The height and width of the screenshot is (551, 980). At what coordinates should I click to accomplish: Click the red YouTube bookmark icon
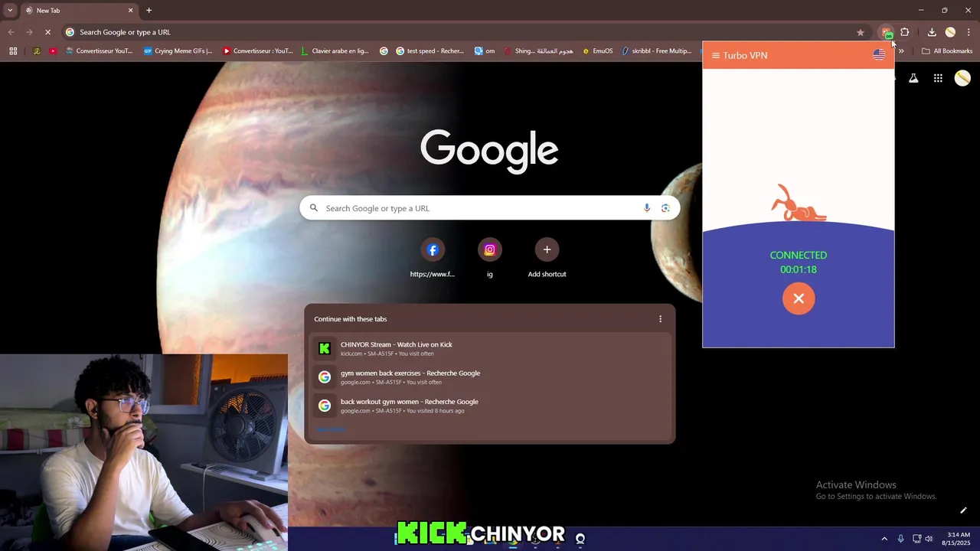[52, 51]
